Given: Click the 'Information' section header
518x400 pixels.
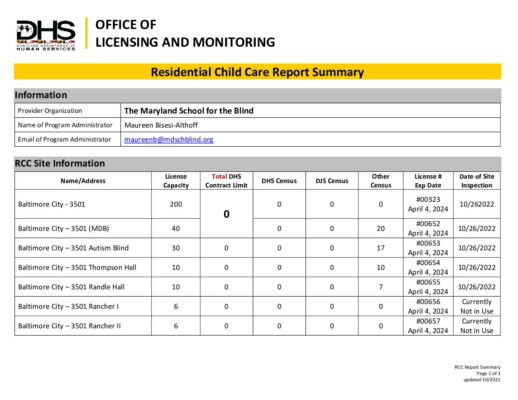Looking at the screenshot, I should click(x=257, y=95).
